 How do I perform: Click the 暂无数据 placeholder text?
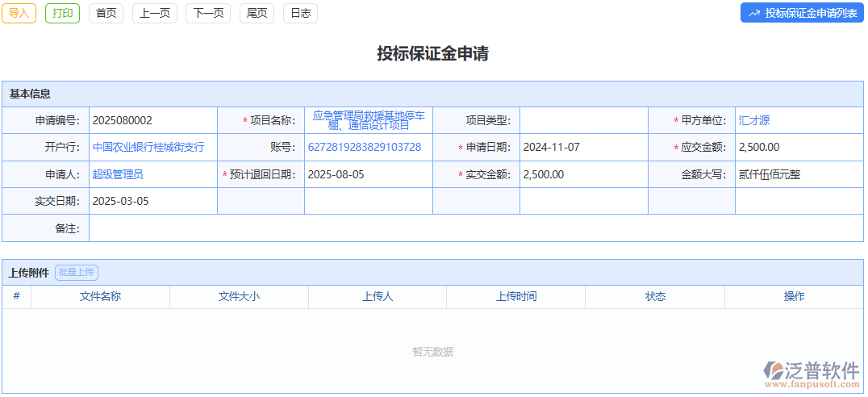coord(433,352)
